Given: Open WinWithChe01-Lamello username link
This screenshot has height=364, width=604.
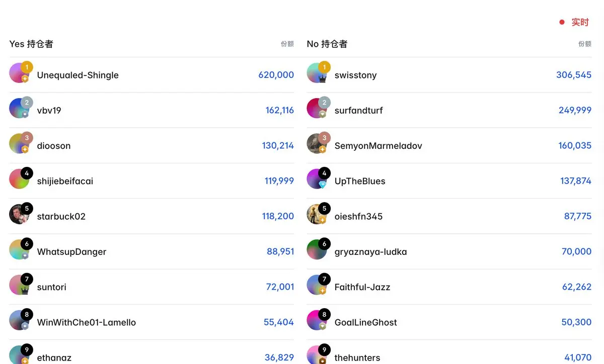Looking at the screenshot, I should [x=87, y=322].
